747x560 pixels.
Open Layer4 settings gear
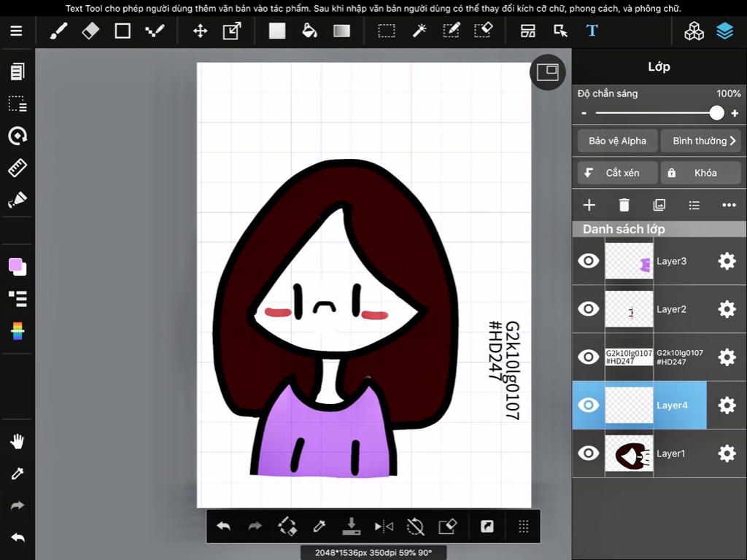(727, 405)
